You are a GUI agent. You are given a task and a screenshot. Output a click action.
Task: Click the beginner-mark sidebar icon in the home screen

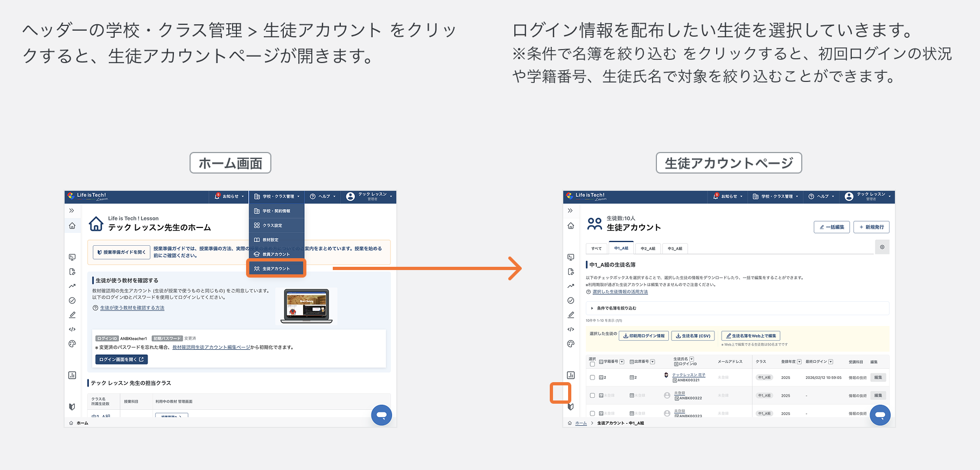click(x=72, y=407)
